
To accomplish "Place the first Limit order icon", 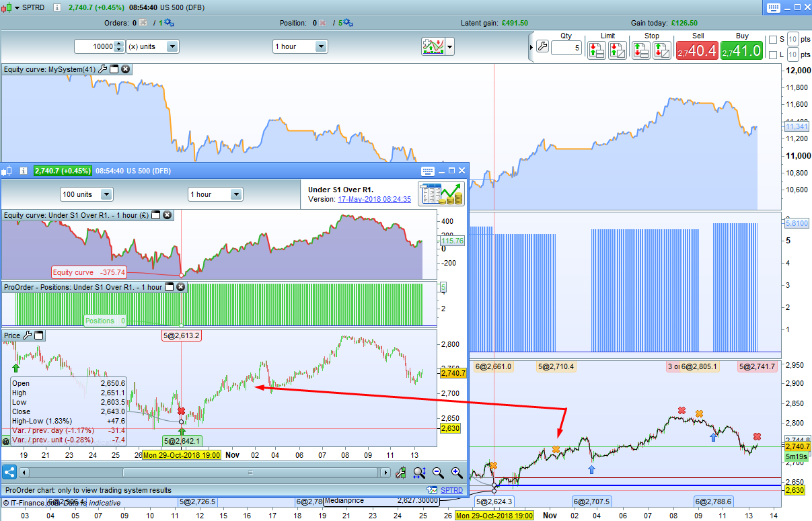I will (596, 50).
